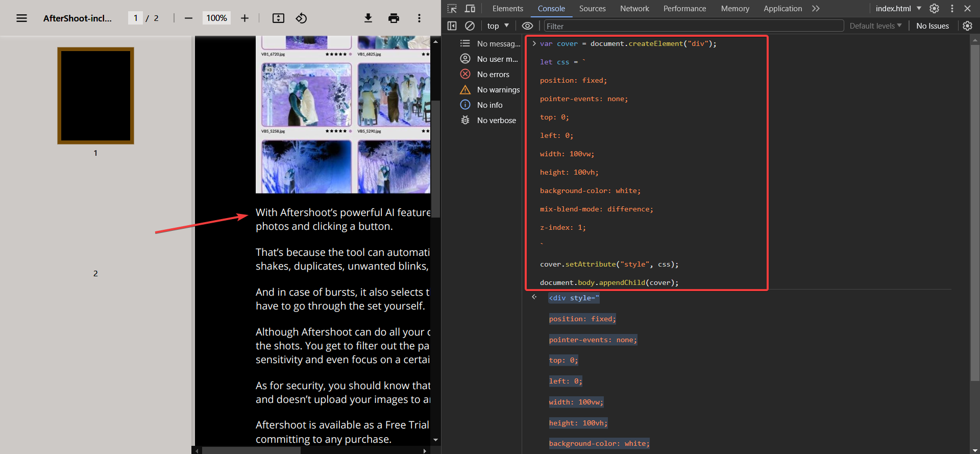Open the Elements tab
980x454 pixels.
(x=507, y=9)
